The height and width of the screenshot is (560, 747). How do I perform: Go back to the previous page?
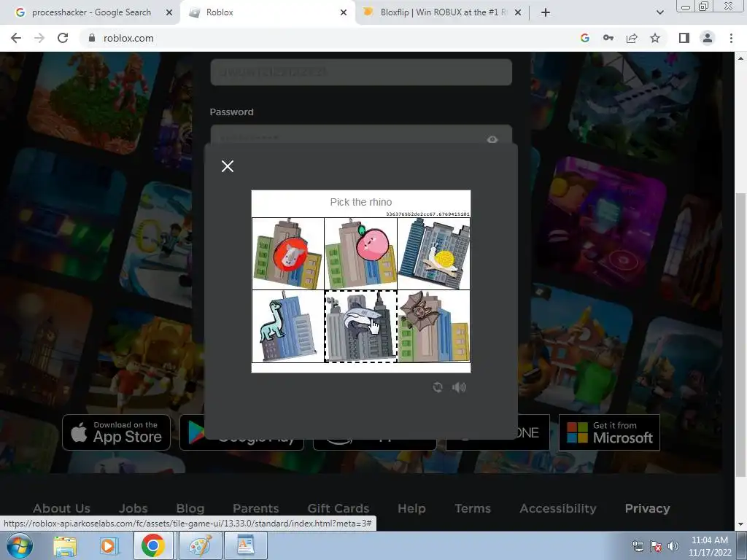point(16,38)
